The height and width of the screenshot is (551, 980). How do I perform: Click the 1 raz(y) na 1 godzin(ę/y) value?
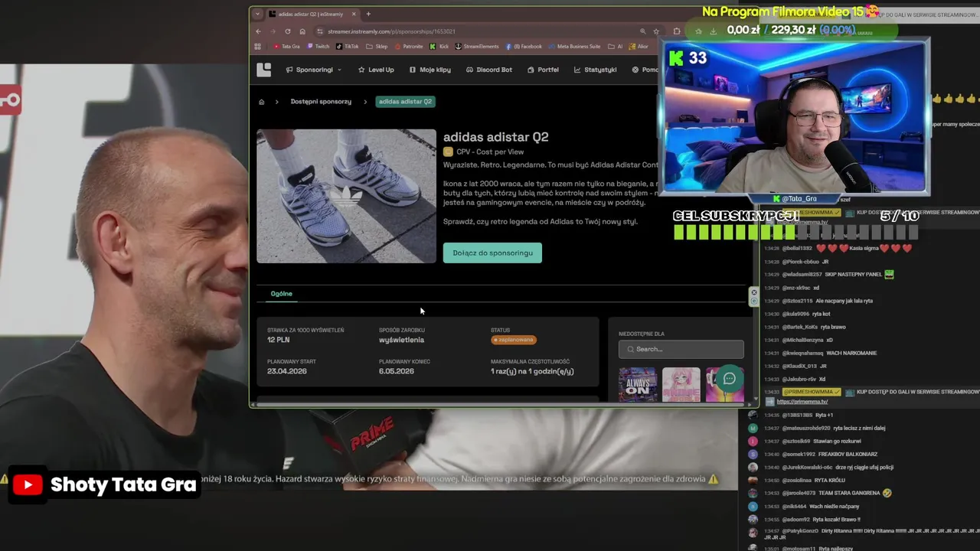click(532, 371)
